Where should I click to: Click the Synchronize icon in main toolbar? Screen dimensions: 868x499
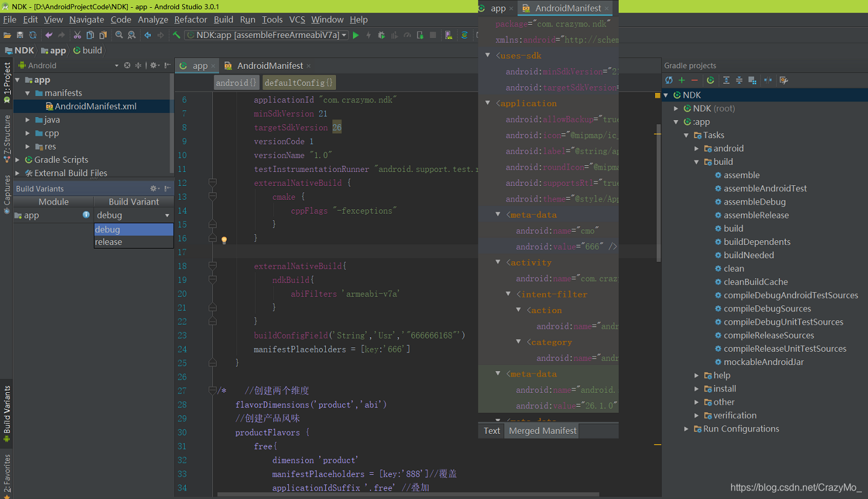pos(33,35)
